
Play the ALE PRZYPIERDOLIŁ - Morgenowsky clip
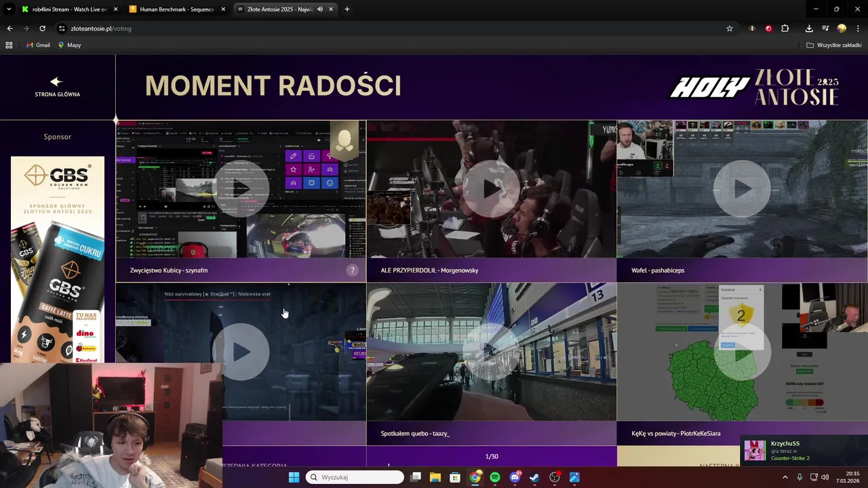click(492, 189)
